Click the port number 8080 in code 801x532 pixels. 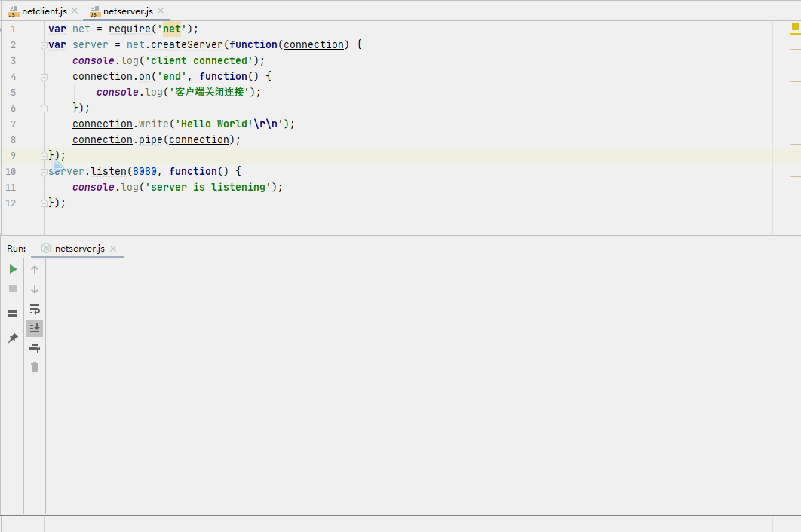point(144,171)
